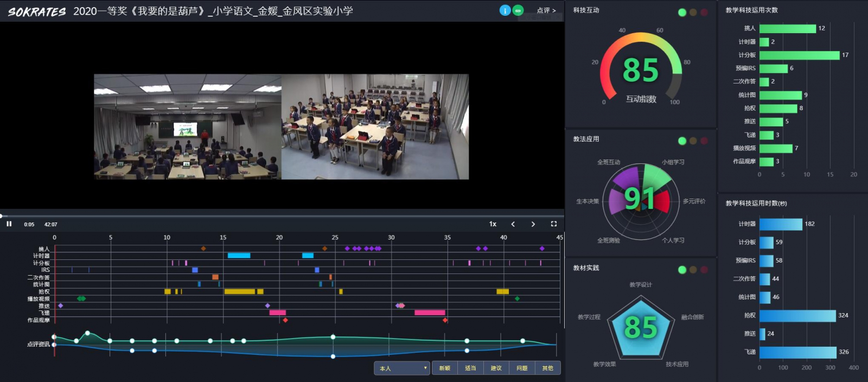This screenshot has height=382, width=868.
Task: Select the 建议 comment tab
Action: [x=496, y=368]
